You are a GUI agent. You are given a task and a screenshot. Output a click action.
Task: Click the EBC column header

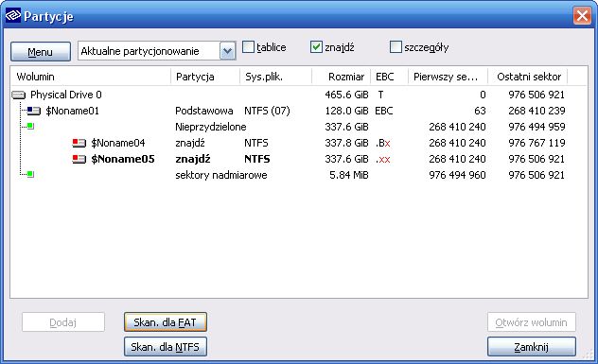click(389, 77)
